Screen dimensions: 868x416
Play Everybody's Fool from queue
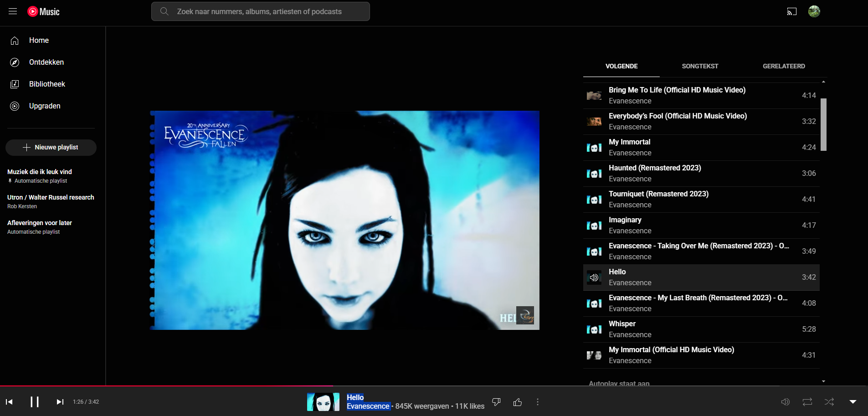click(x=701, y=122)
